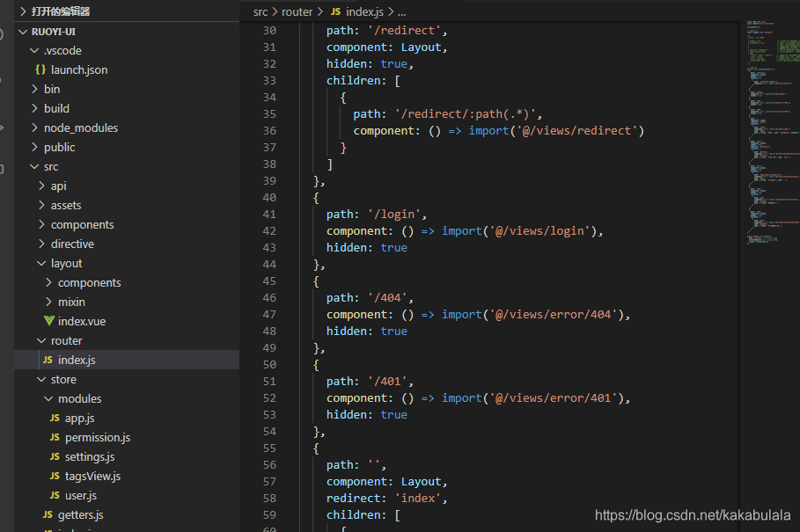Image resolution: width=800 pixels, height=532 pixels.
Task: Expand the node_modules folder
Action: pyautogui.click(x=34, y=128)
